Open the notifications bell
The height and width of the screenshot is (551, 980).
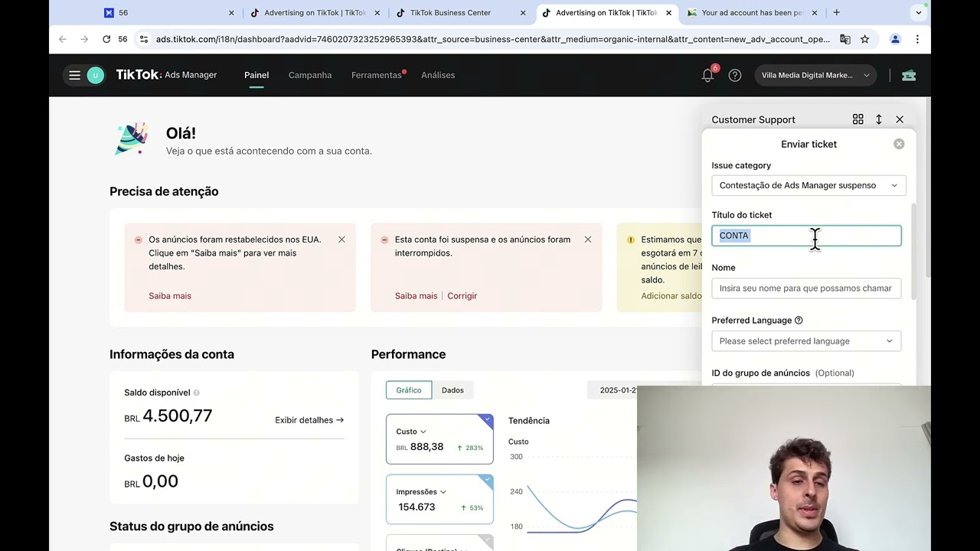click(708, 75)
